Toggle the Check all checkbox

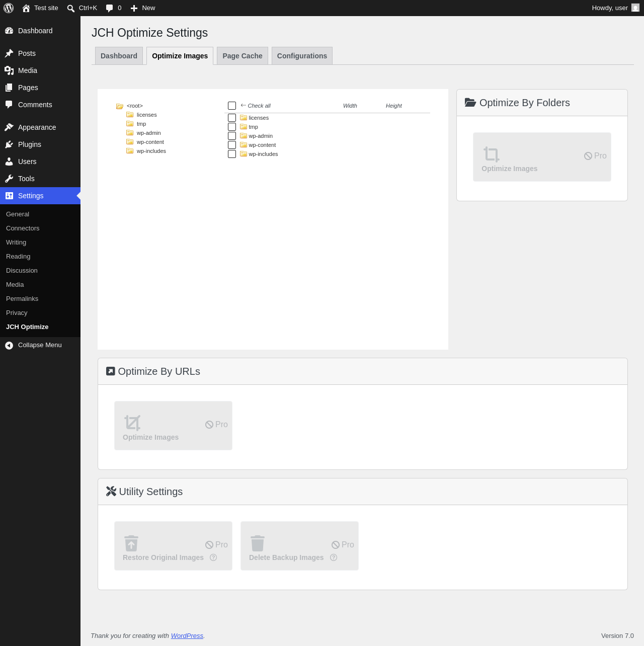click(232, 106)
